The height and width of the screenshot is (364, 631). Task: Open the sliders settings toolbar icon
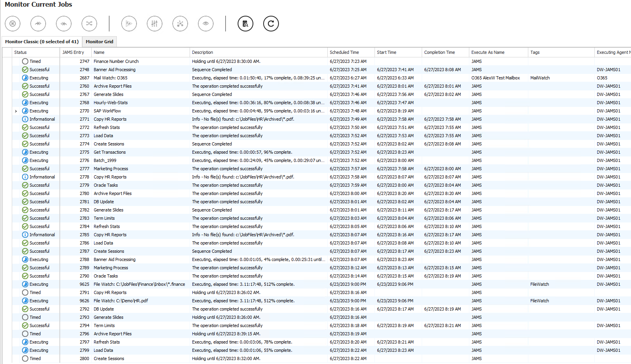[155, 24]
